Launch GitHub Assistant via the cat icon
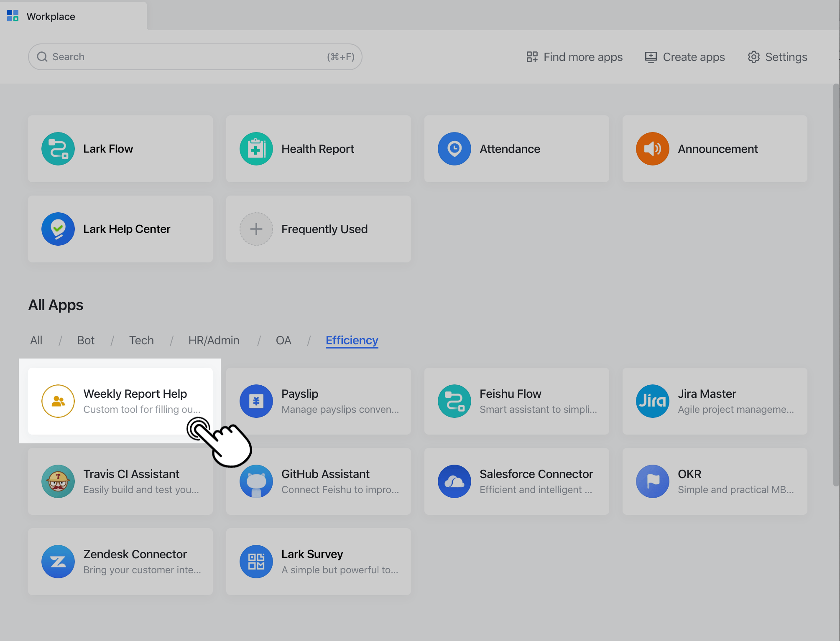 tap(256, 481)
